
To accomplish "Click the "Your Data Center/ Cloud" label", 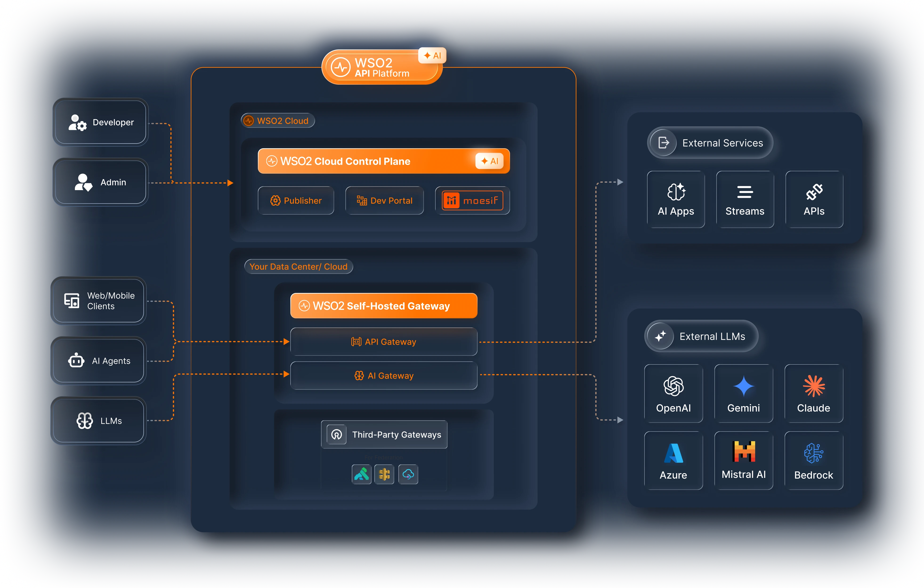I will [x=299, y=266].
